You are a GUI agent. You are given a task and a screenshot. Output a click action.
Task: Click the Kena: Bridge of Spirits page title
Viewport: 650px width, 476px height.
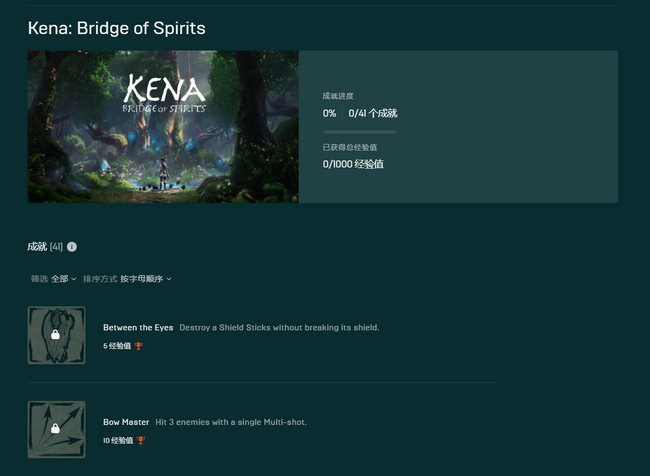point(116,28)
